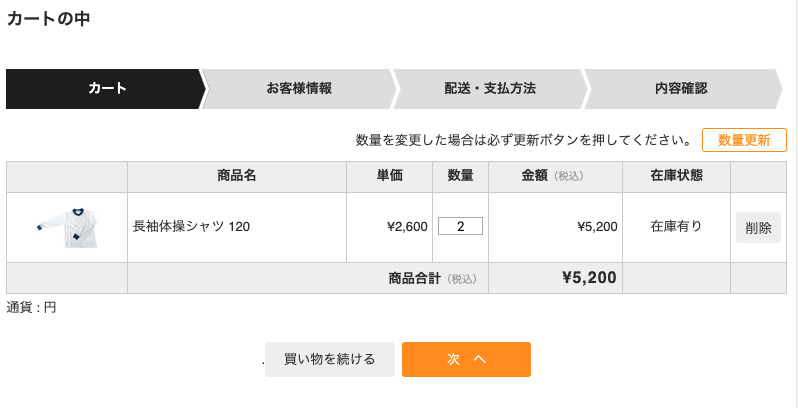Screen dimensions: 798x408
Task: Proceed with the orange 次へ button
Action: (466, 359)
